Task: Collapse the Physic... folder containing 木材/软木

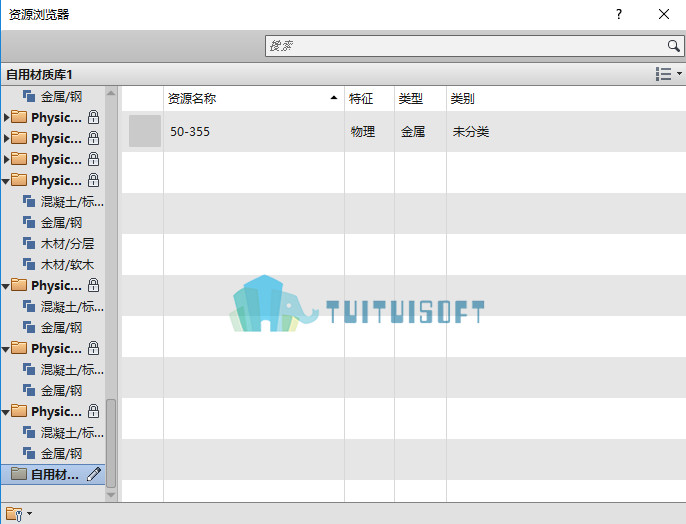Action: [x=6, y=181]
